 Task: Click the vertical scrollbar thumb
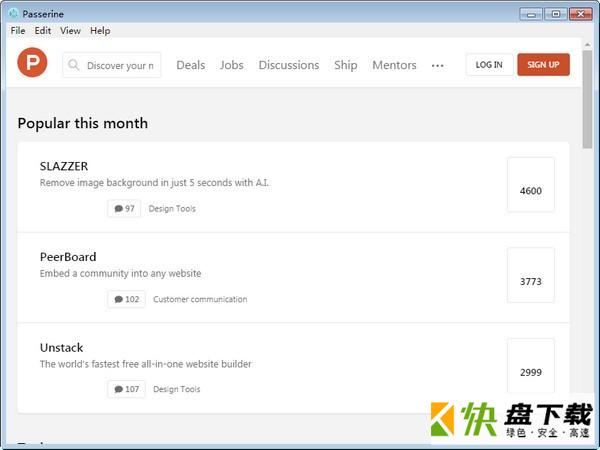[x=587, y=99]
